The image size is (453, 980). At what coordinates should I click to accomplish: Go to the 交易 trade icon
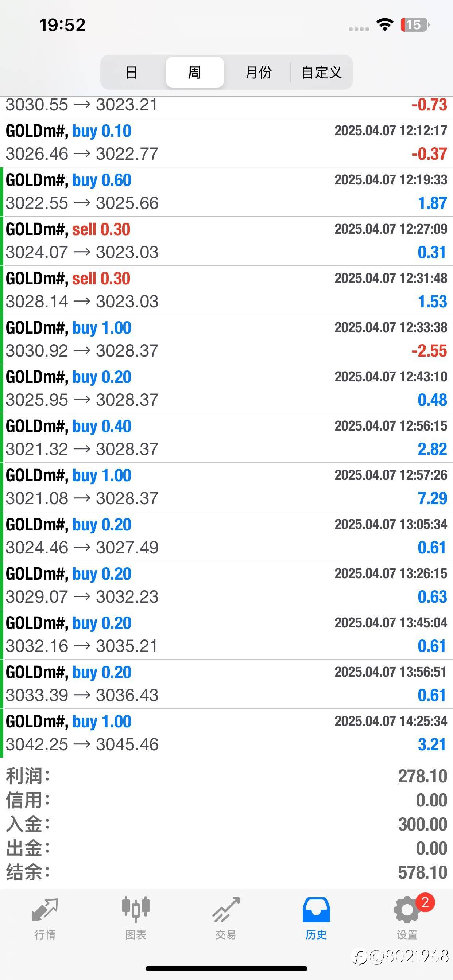pos(226,910)
